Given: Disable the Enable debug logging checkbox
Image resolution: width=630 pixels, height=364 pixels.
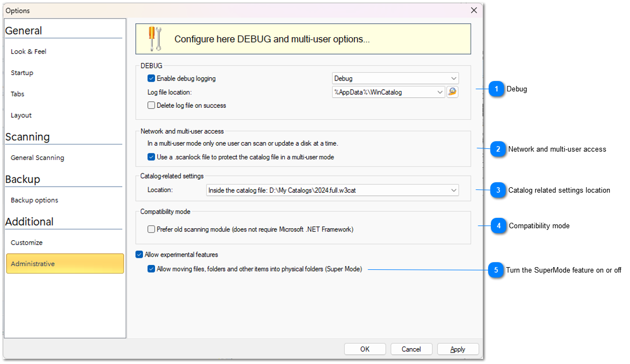Looking at the screenshot, I should pos(151,78).
